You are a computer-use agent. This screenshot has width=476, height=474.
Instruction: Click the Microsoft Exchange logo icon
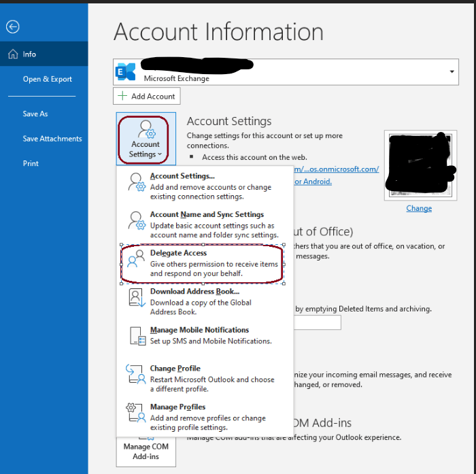125,72
